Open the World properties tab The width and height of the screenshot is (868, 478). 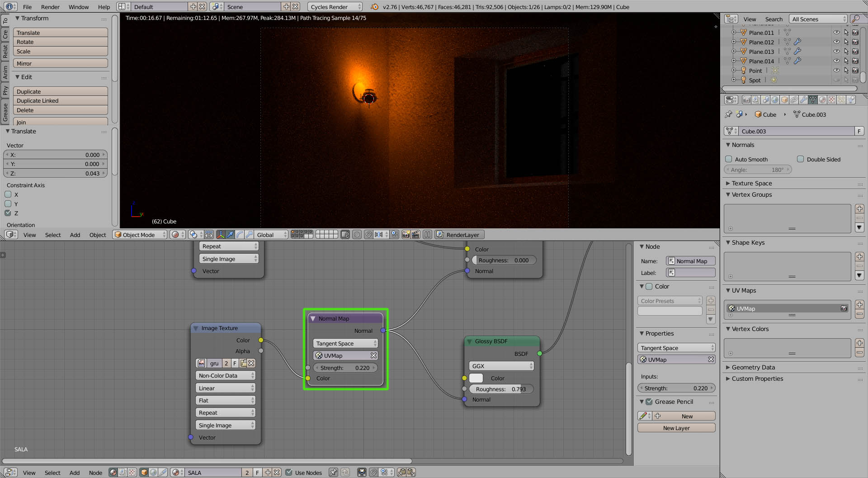point(775,100)
